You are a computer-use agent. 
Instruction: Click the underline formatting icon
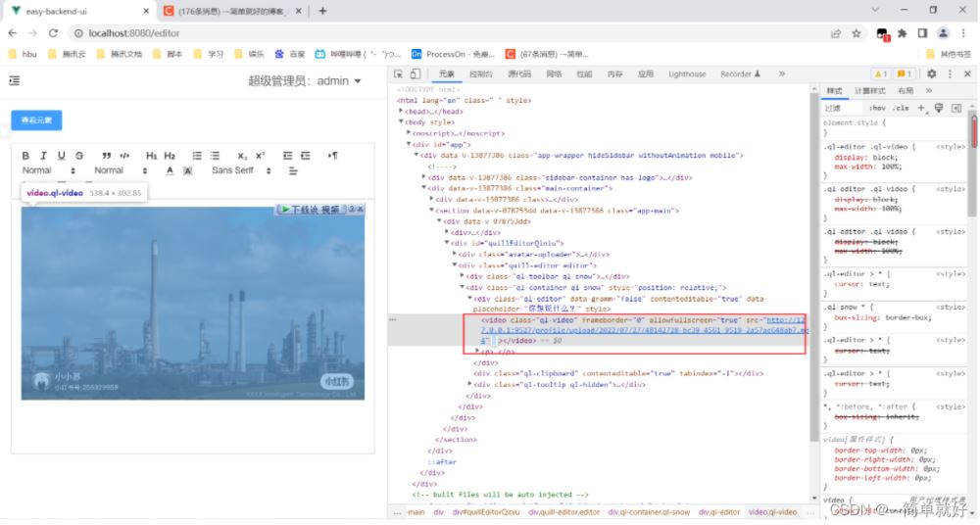[x=61, y=156]
